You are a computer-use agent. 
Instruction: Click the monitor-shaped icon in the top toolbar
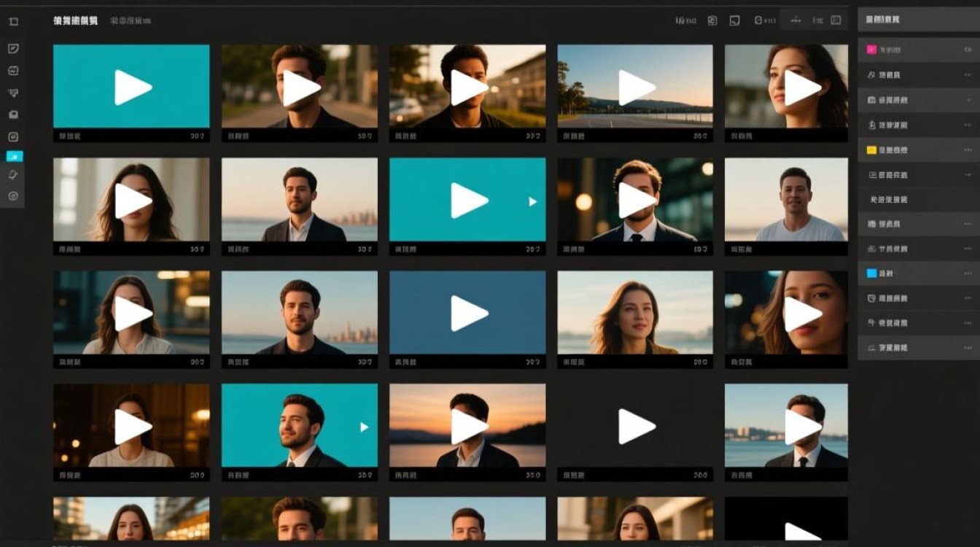coord(735,20)
